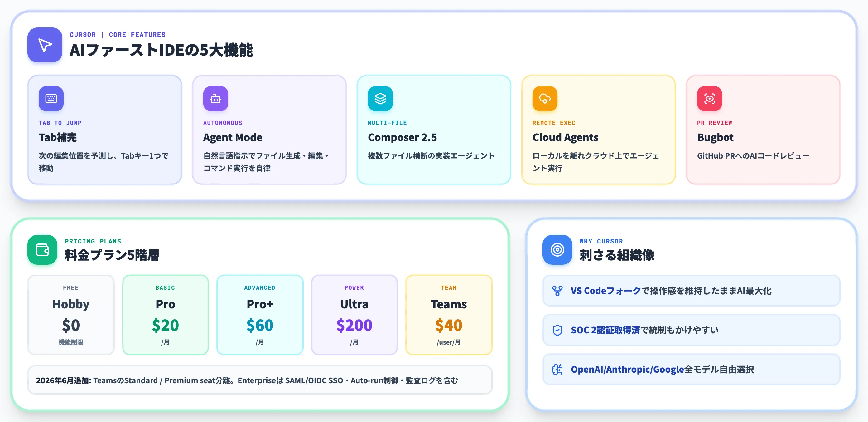Click the TAB TO JUMP label
Screen dimensions: 868x422
click(60, 123)
